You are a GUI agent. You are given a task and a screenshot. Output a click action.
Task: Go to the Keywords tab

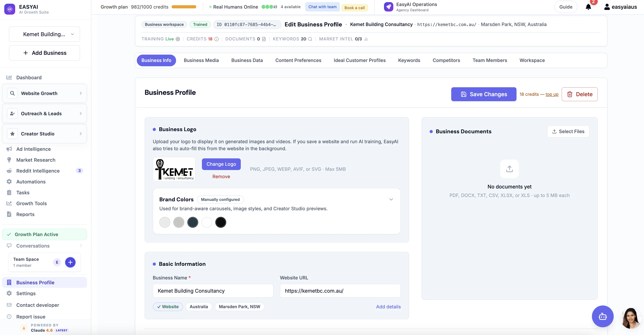click(x=409, y=60)
